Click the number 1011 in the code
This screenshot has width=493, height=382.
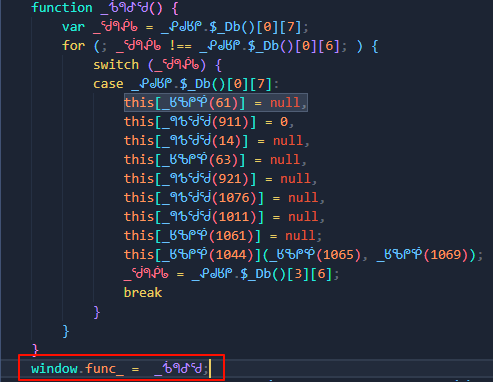[234, 217]
